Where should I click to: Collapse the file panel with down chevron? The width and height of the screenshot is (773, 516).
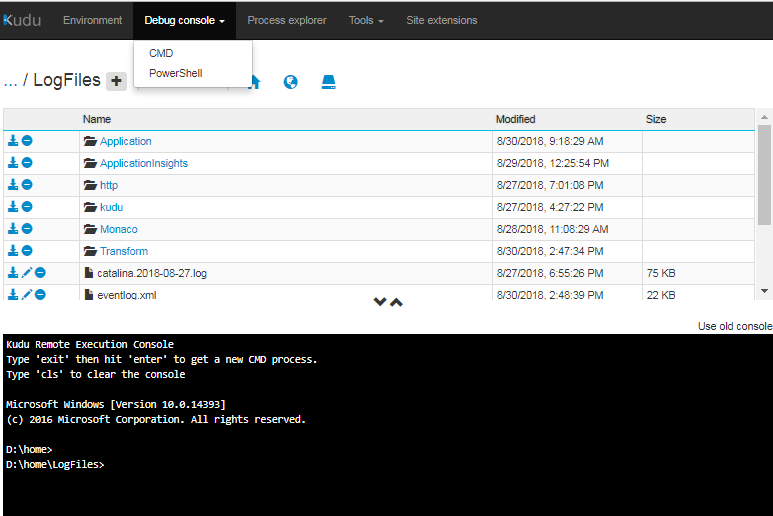[x=380, y=302]
